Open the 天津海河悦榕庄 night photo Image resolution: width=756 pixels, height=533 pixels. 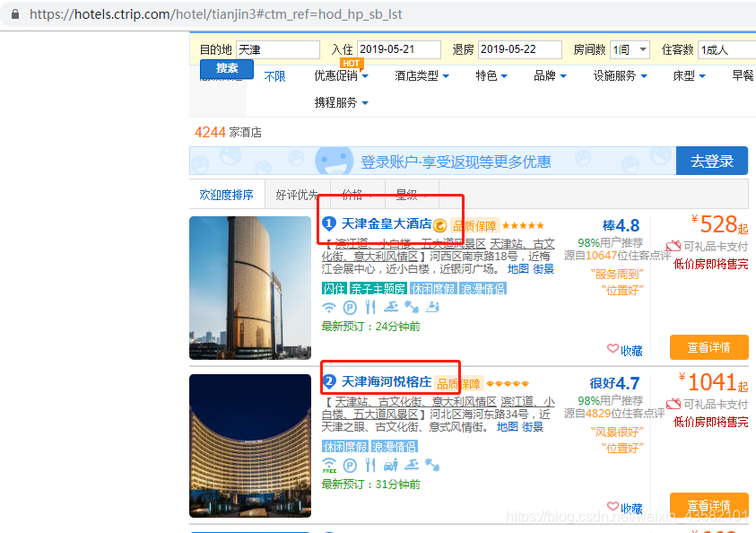(x=250, y=446)
